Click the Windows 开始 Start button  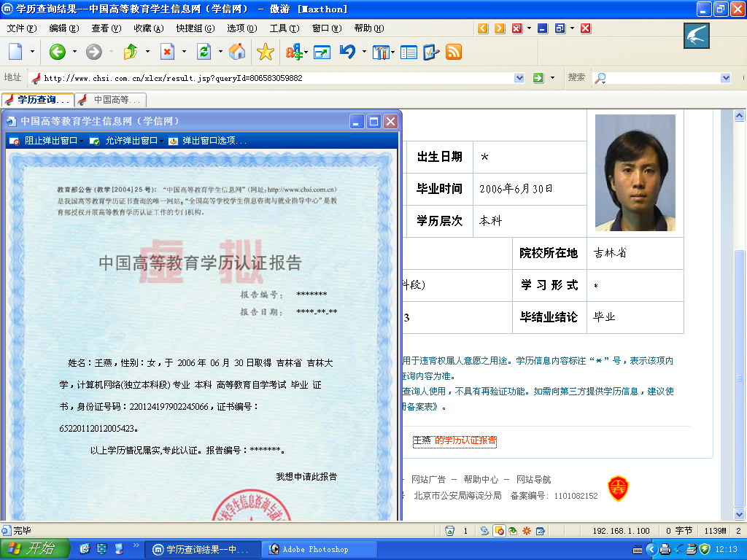pos(34,549)
